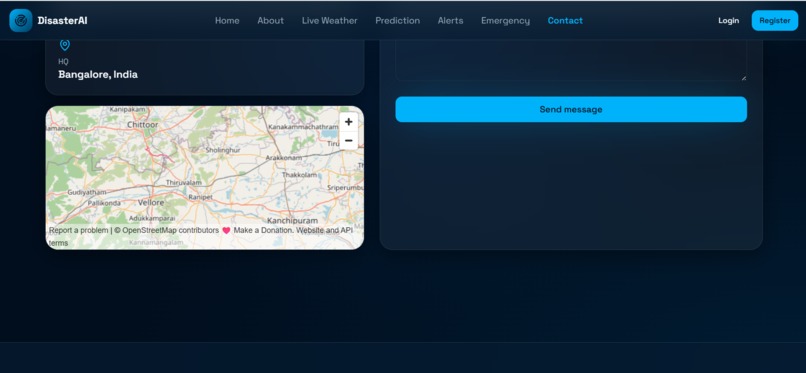
Task: Click Ranipet label on the map
Action: tap(200, 197)
